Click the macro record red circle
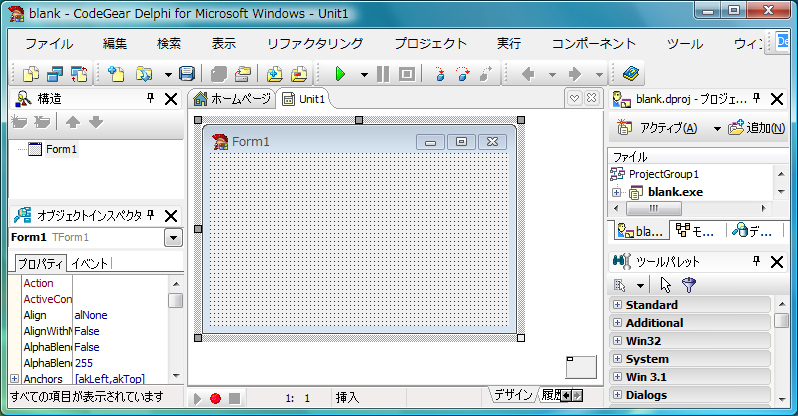Image resolution: width=798 pixels, height=416 pixels. [x=215, y=399]
